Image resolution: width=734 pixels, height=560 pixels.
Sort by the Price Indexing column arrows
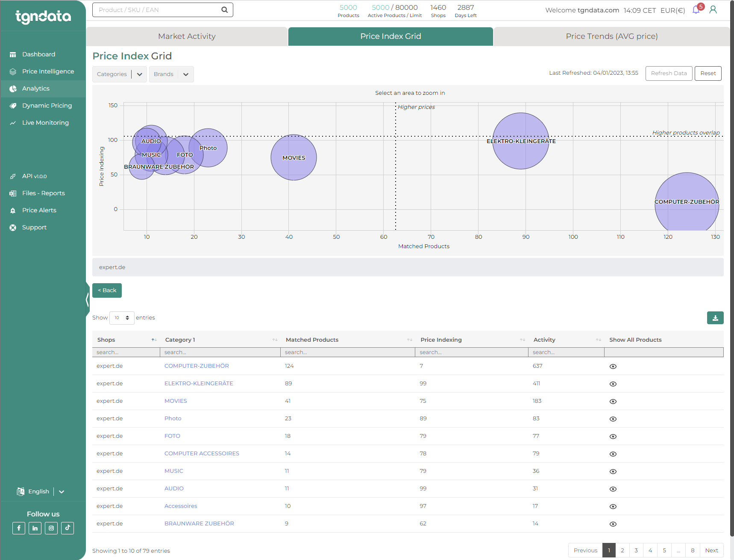(523, 340)
